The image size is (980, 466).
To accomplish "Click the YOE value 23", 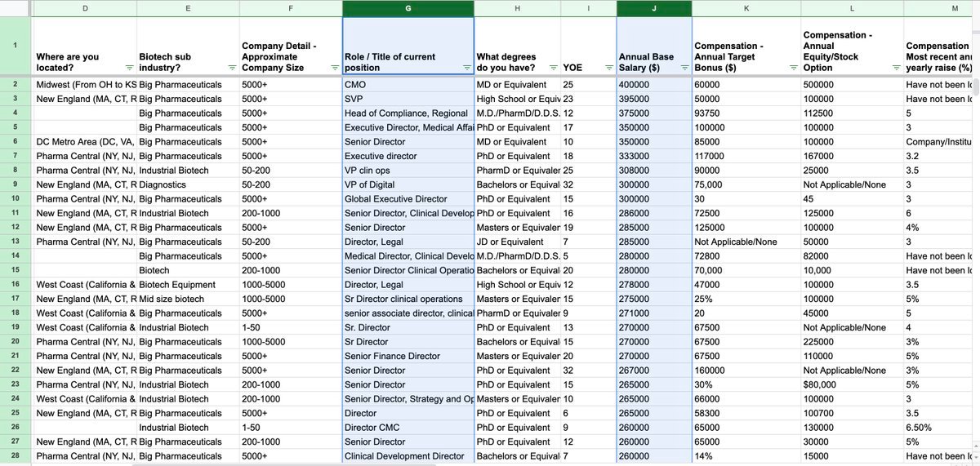I will [x=589, y=99].
